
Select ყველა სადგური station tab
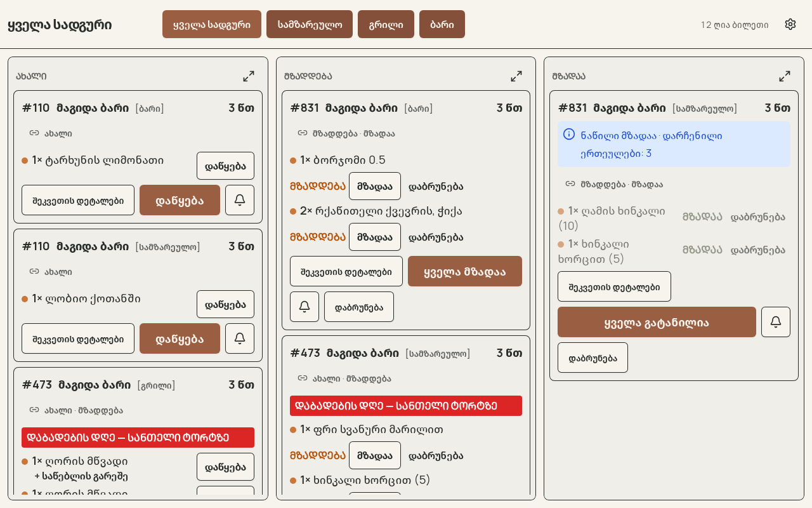point(212,24)
